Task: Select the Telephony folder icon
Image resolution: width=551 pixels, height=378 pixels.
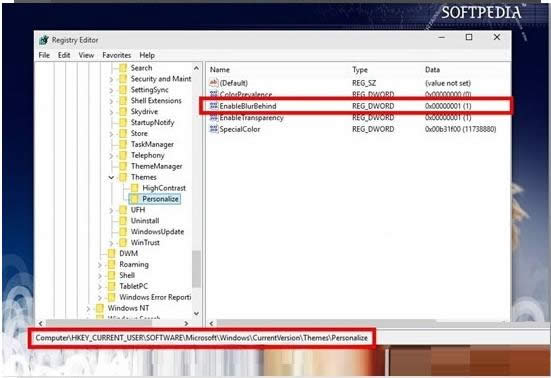Action: [x=123, y=155]
